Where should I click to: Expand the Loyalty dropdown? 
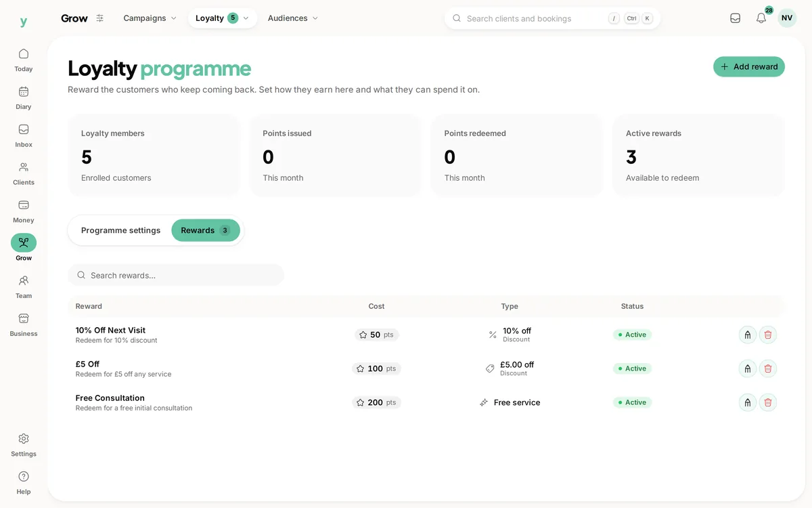pos(223,18)
